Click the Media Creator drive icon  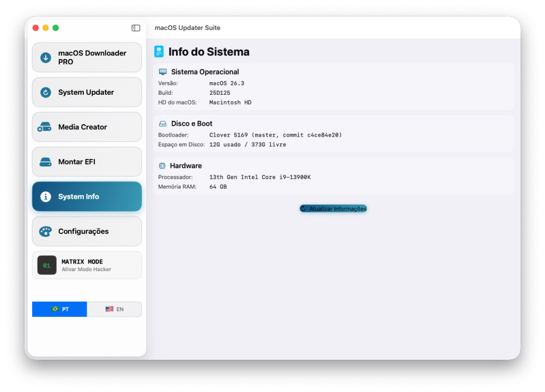(45, 127)
